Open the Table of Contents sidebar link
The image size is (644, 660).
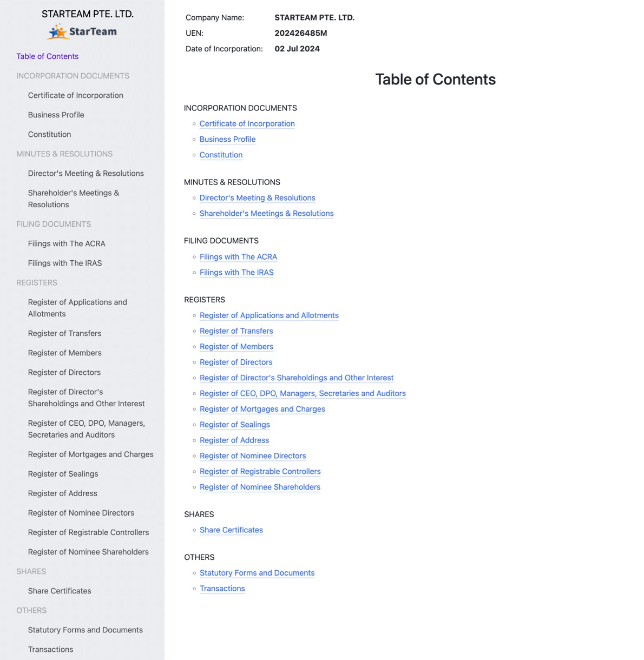click(47, 56)
